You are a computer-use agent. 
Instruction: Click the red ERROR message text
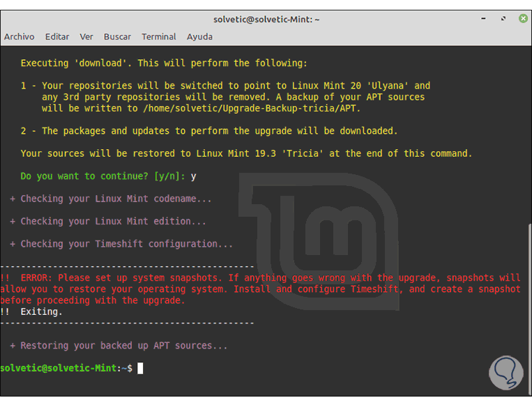260,289
